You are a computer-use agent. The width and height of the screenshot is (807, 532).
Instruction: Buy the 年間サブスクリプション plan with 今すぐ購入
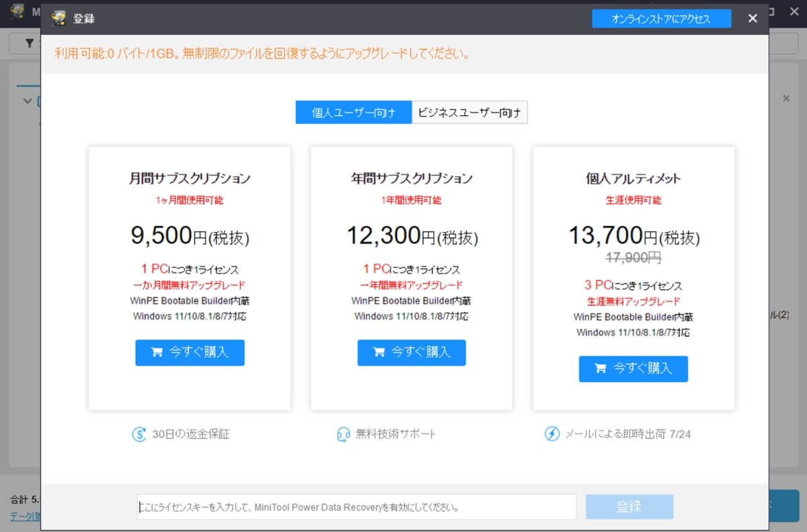tap(412, 352)
